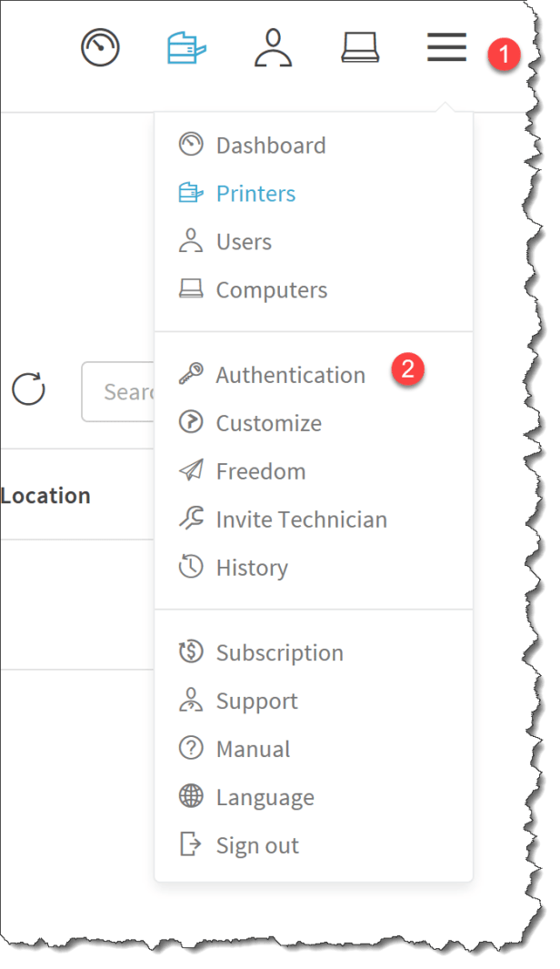The image size is (560, 969).
Task: Open the Computers menu entry
Action: 271,290
